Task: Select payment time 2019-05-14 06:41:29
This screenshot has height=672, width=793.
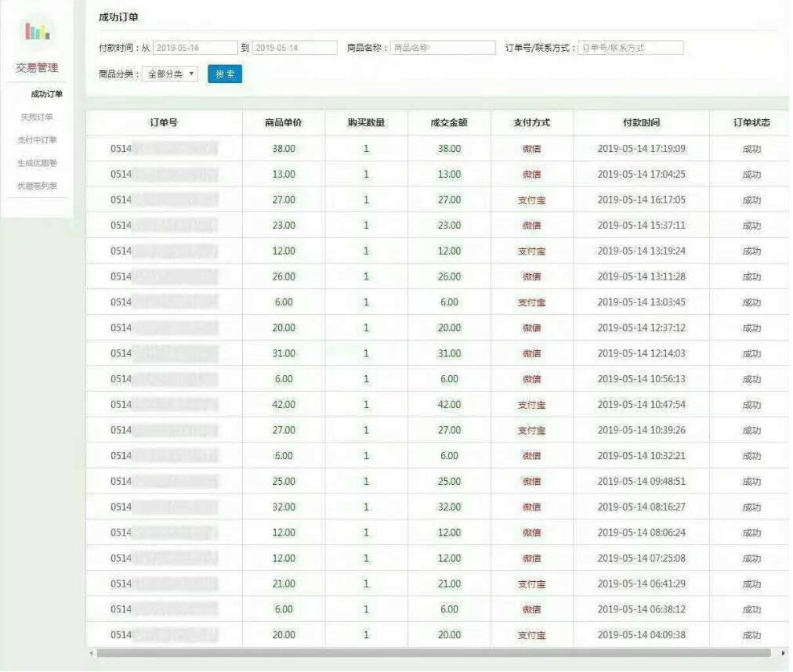Action: pyautogui.click(x=641, y=583)
